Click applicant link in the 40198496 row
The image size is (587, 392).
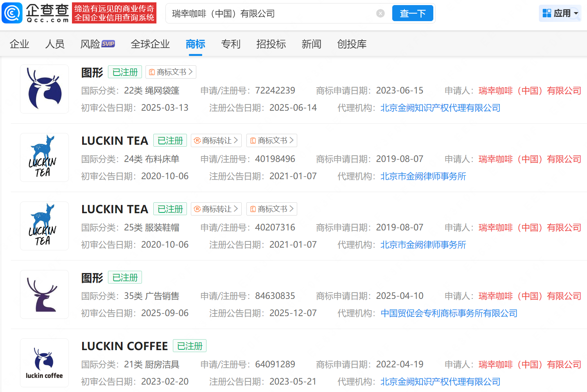[x=530, y=159]
